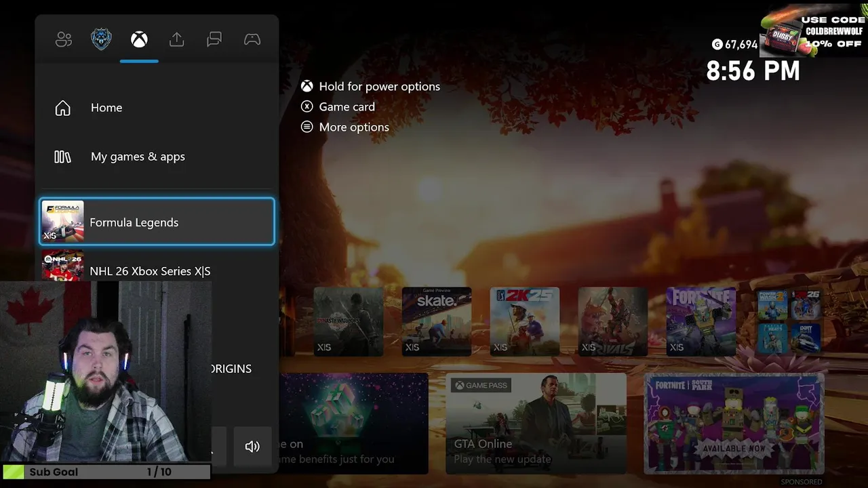This screenshot has width=868, height=488.
Task: Open the Marvel Rivals game tile
Action: pos(613,321)
